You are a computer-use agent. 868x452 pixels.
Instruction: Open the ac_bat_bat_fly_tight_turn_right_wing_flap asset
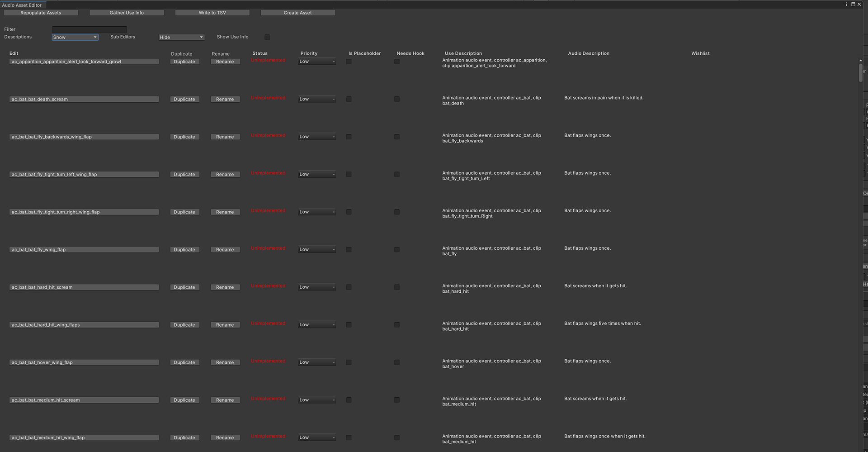pyautogui.click(x=84, y=212)
